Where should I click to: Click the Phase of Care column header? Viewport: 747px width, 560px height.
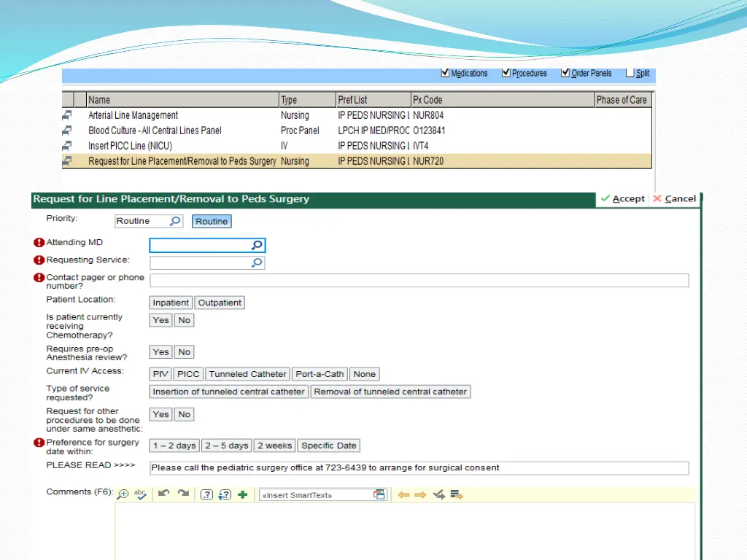click(623, 100)
